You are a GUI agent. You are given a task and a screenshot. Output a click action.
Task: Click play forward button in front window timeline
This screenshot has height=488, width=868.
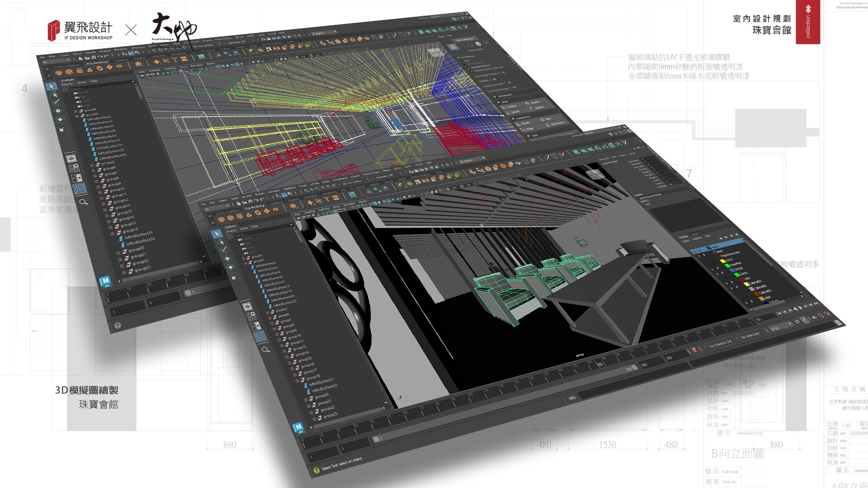pos(800,308)
